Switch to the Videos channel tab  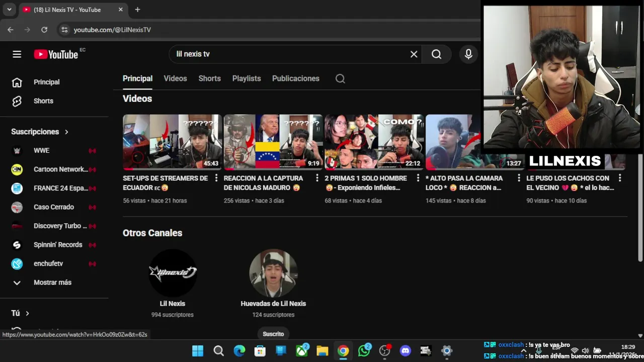pos(175,78)
